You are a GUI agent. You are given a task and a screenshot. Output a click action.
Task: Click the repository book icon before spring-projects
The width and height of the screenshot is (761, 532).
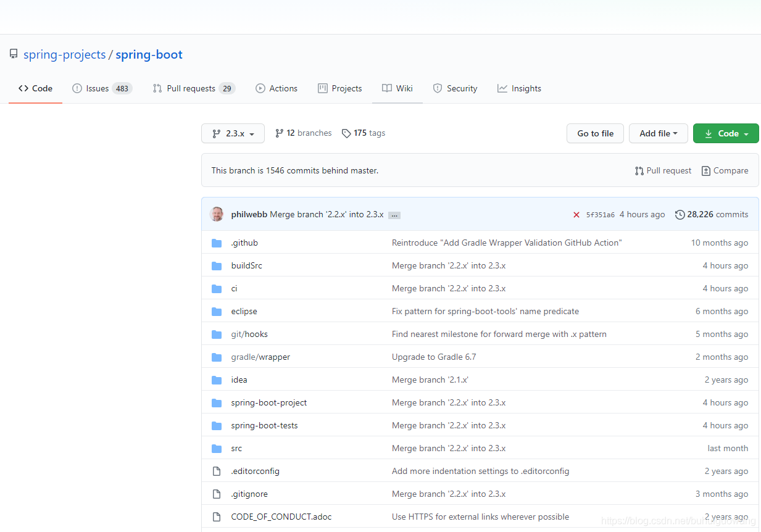pos(13,53)
